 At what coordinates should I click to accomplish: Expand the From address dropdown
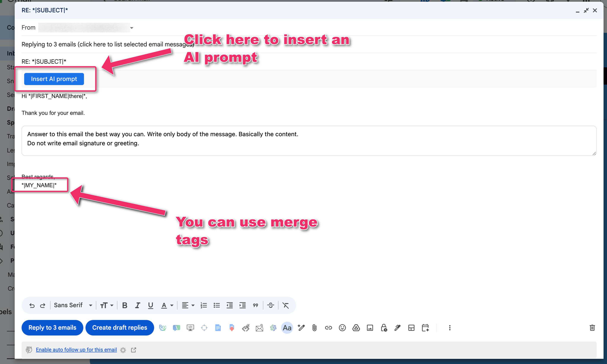[x=132, y=28]
